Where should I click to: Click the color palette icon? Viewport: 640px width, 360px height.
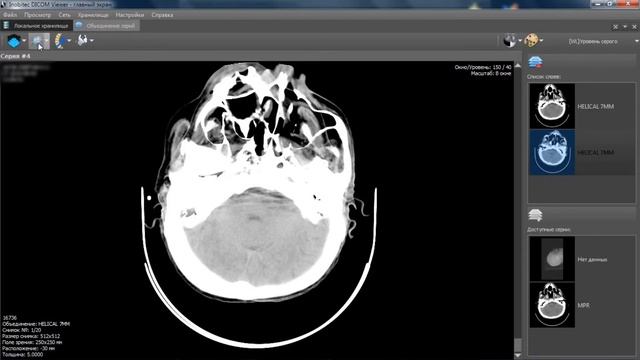(x=531, y=40)
